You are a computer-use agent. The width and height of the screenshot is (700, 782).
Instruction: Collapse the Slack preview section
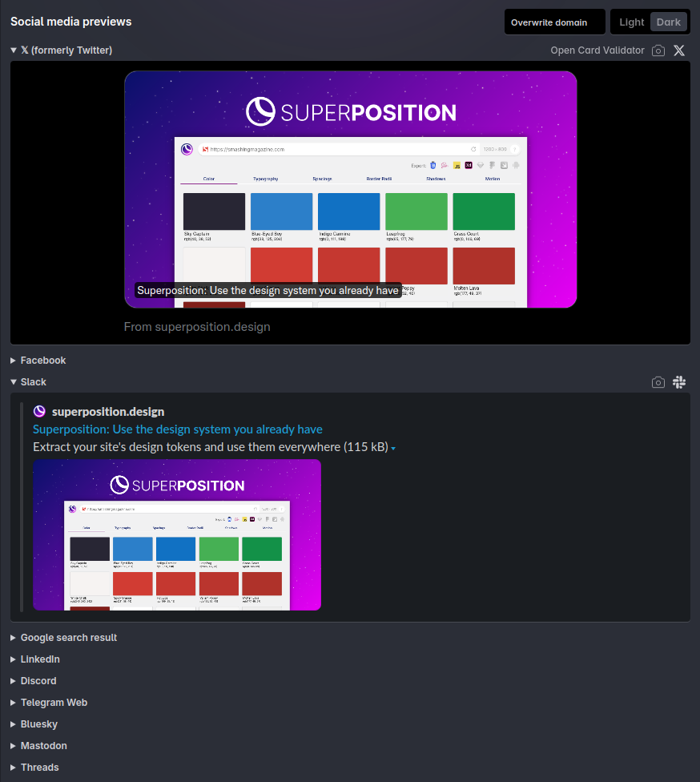point(28,382)
